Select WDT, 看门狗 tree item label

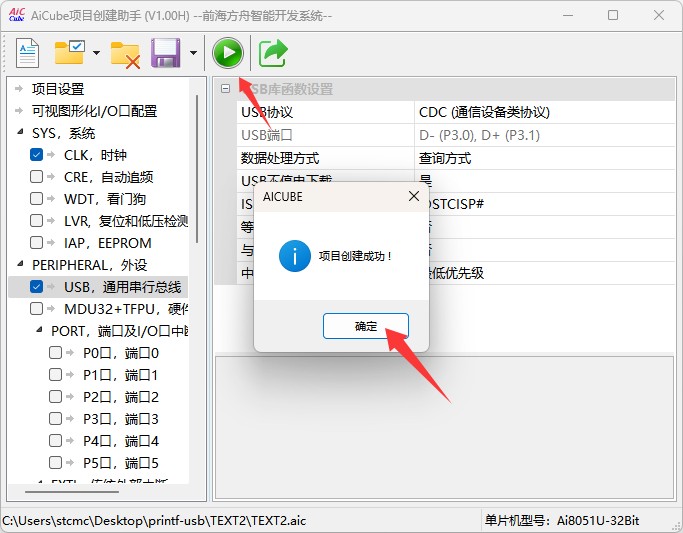click(x=105, y=199)
